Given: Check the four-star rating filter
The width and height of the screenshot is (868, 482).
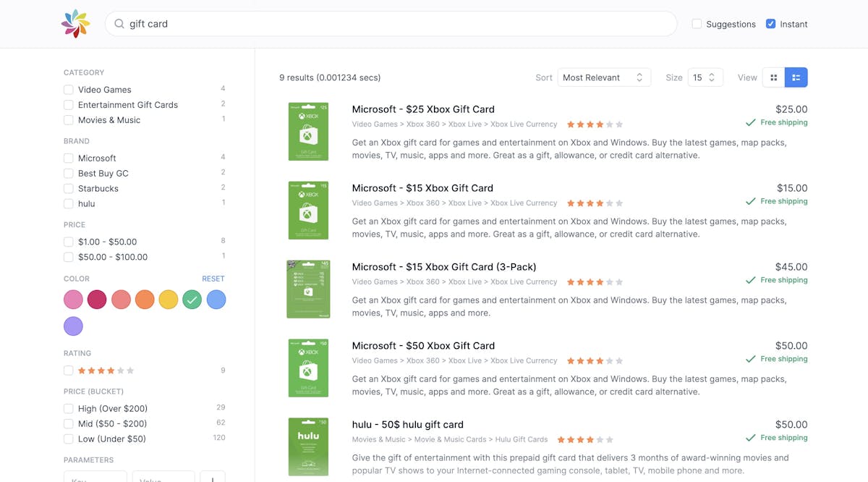Looking at the screenshot, I should pyautogui.click(x=69, y=371).
